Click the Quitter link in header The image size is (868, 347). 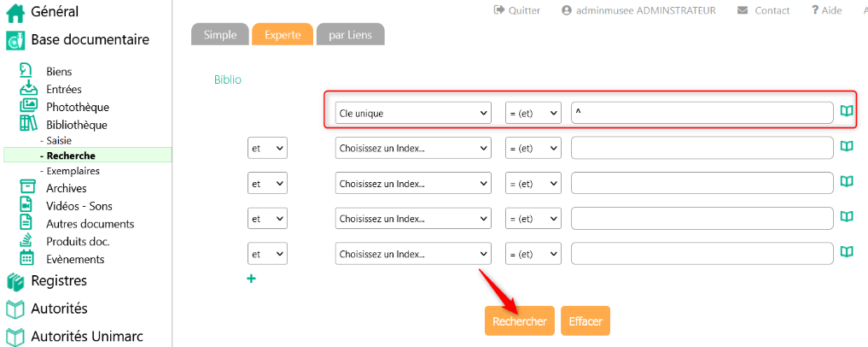click(x=517, y=10)
